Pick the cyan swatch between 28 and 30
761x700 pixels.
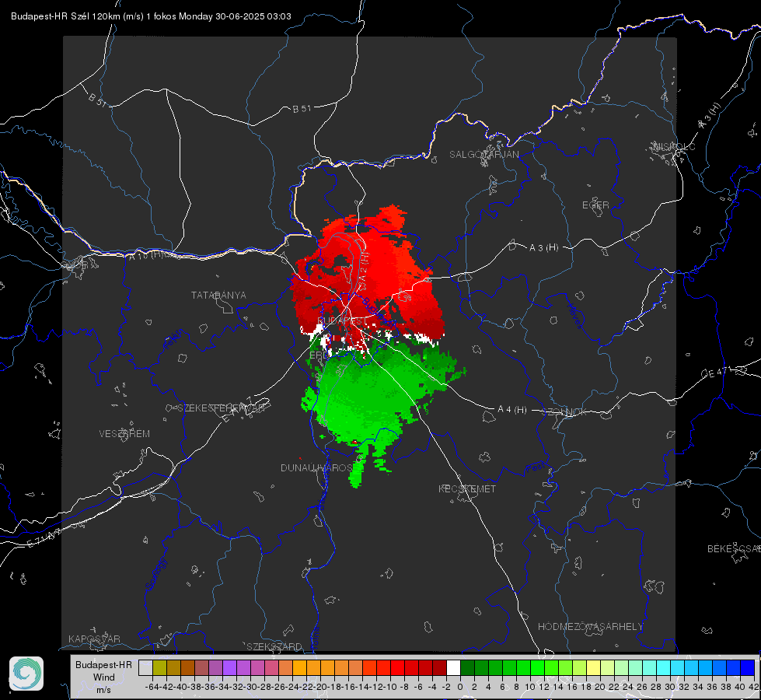[x=663, y=667]
